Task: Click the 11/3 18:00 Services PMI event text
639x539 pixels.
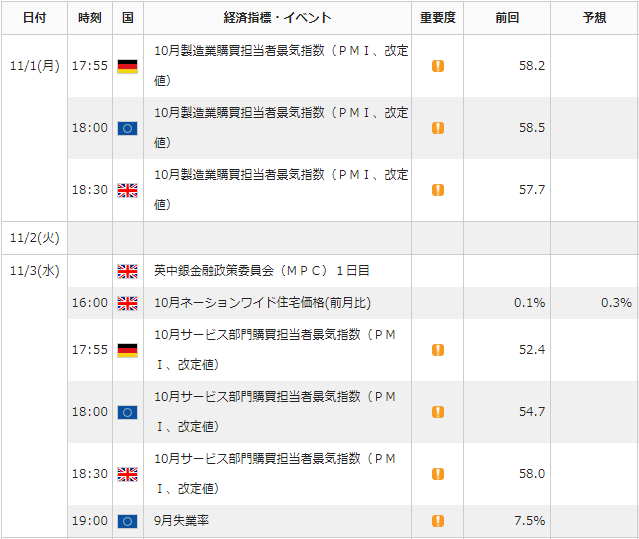Action: [275, 412]
